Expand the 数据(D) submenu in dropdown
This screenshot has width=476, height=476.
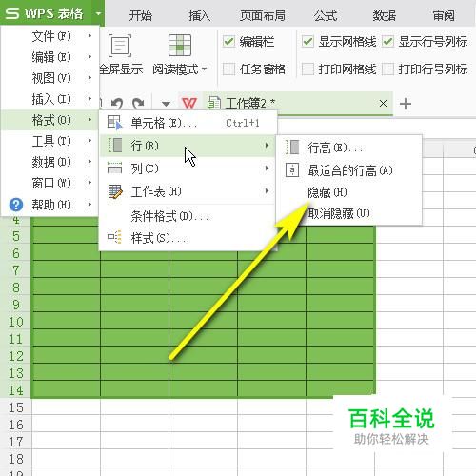pos(50,162)
